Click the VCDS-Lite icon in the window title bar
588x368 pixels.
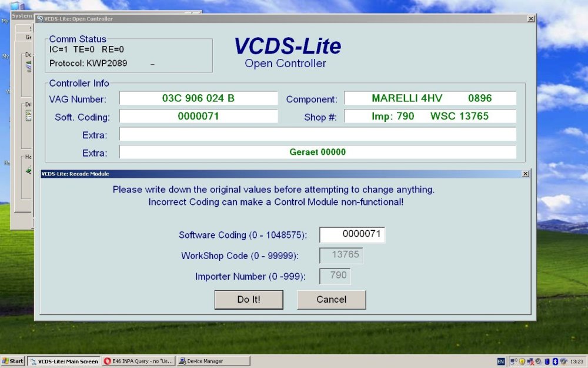click(40, 19)
